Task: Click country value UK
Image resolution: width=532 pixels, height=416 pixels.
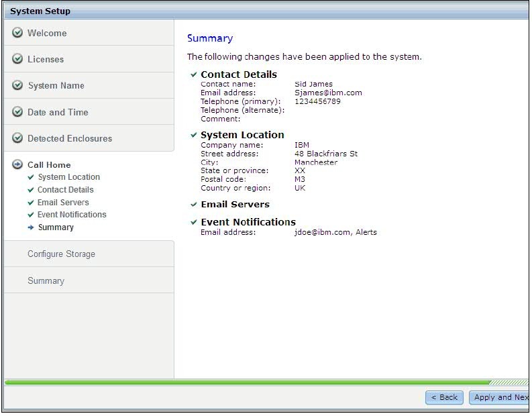Action: pos(300,188)
